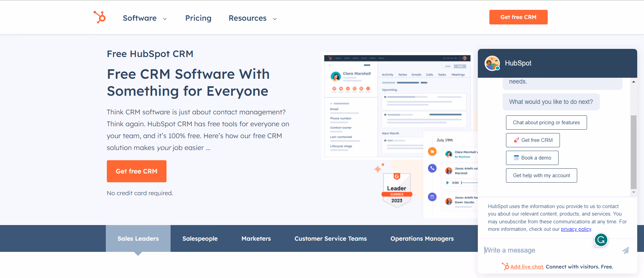Image resolution: width=644 pixels, height=278 pixels.
Task: Switch to the Salespeople tab
Action: [x=200, y=238]
